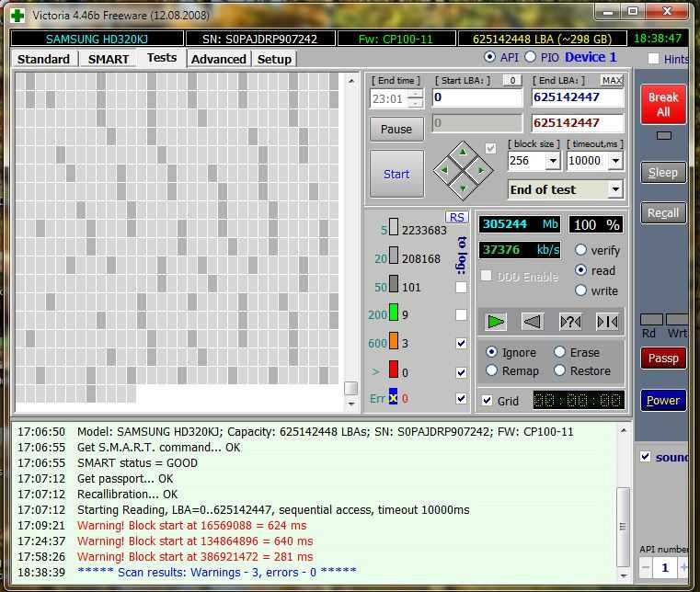Image resolution: width=700 pixels, height=592 pixels.
Task: Select the butterfly scan mode icon
Action: coord(607,321)
